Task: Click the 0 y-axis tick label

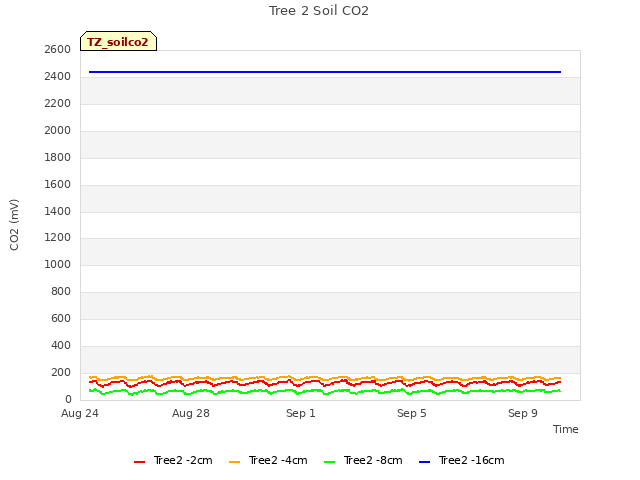Action: pos(68,399)
